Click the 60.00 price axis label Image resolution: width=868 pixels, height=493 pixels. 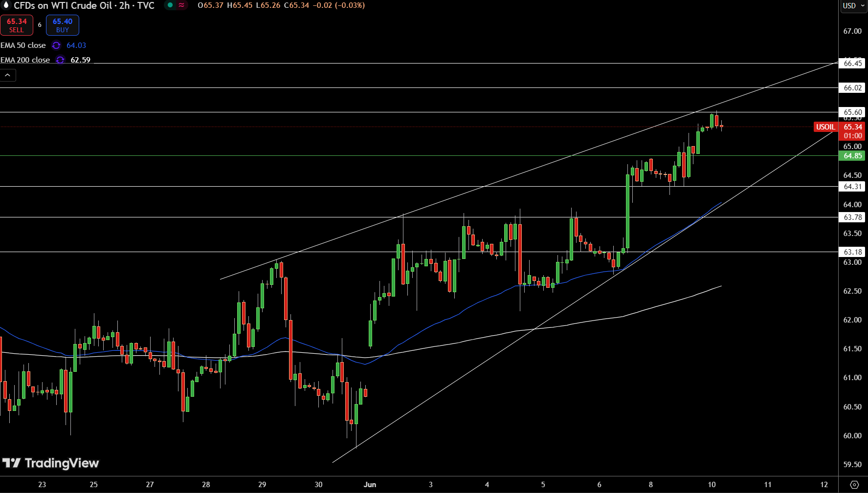pos(852,436)
